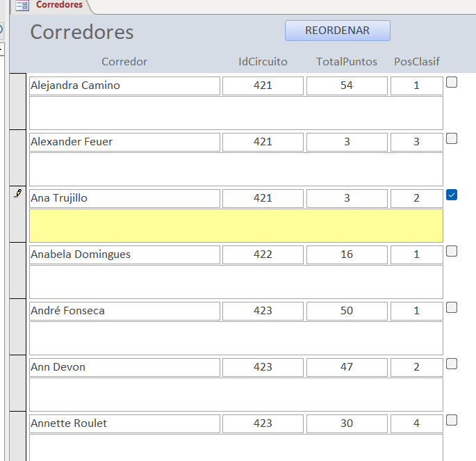
Task: Click the empty notes box under Alejandra Camino
Action: (236, 113)
